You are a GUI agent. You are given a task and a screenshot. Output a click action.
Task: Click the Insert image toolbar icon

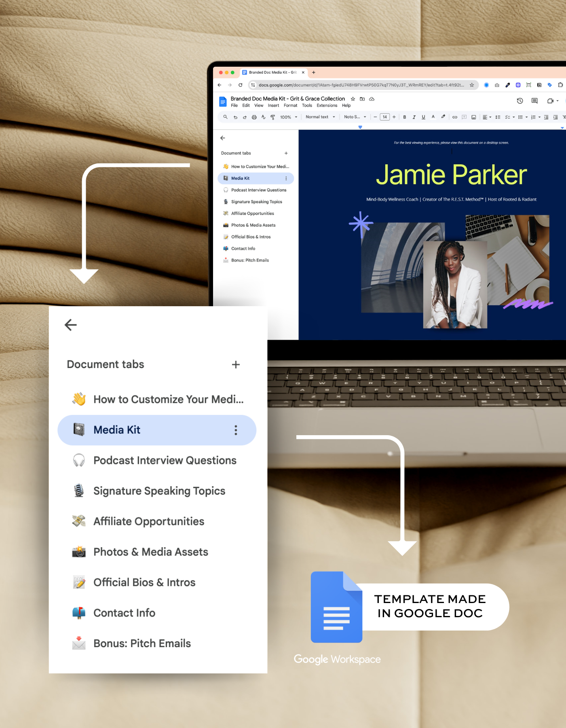click(x=473, y=117)
